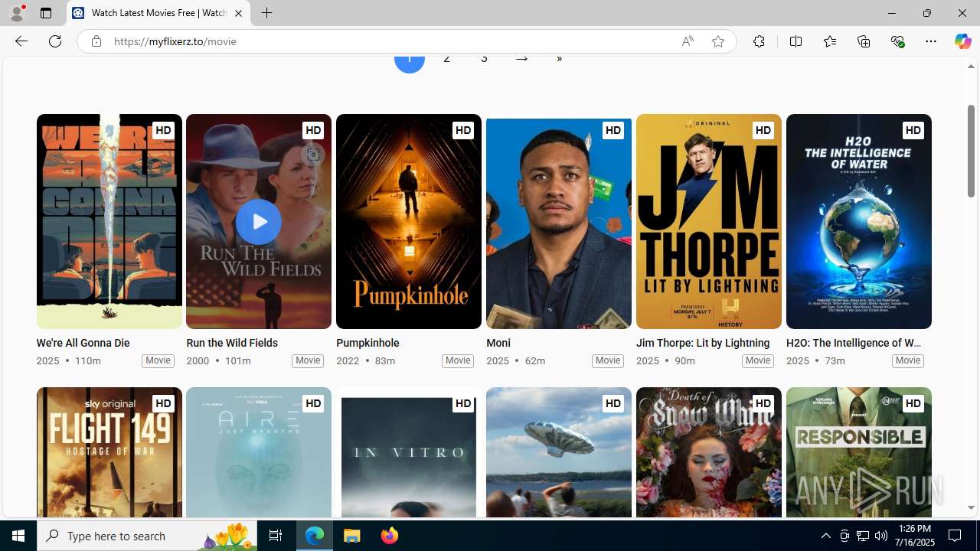
Task: Open Death of Snow White poster
Action: [709, 452]
